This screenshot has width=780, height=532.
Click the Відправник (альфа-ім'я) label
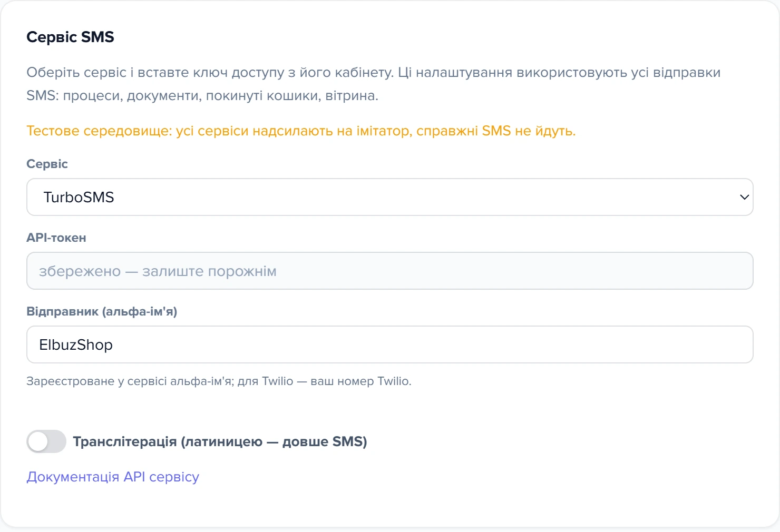[x=102, y=311]
